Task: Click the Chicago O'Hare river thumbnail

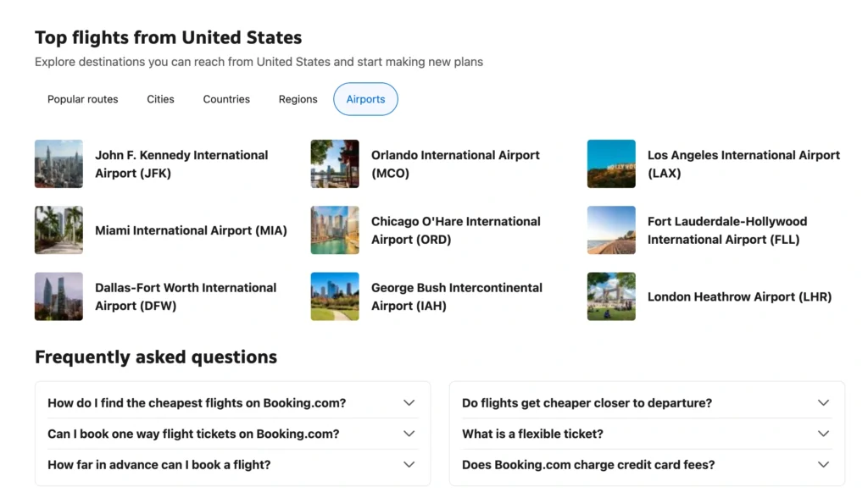Action: 335,230
